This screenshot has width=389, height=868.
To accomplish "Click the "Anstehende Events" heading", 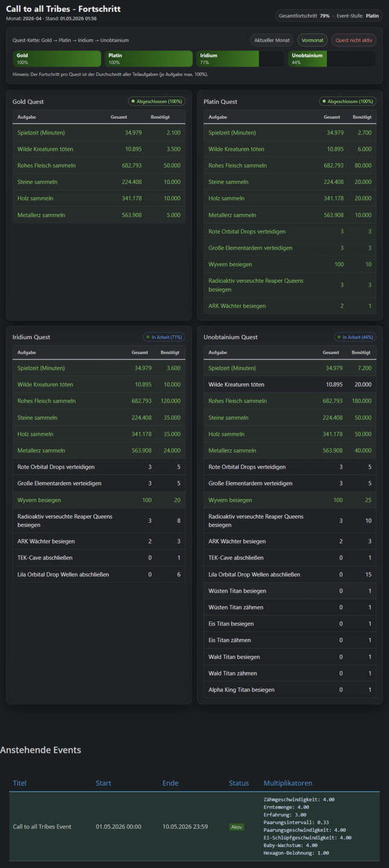I will point(40,750).
